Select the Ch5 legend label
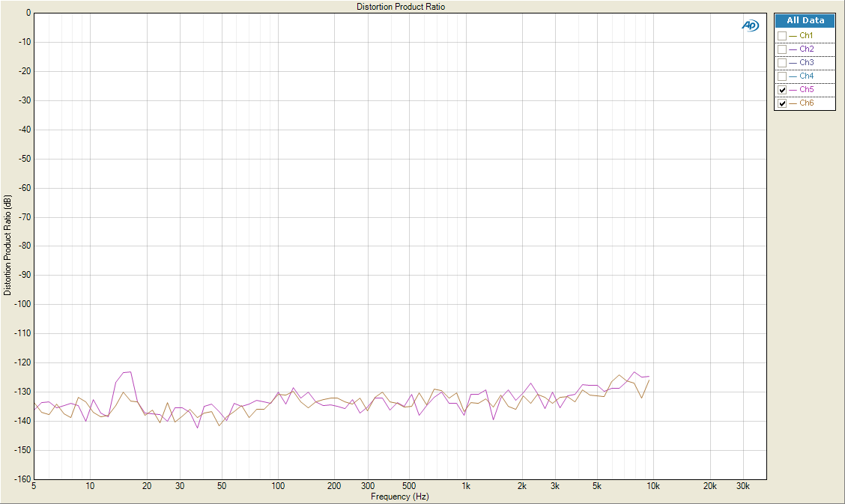845x504 pixels. 807,89
